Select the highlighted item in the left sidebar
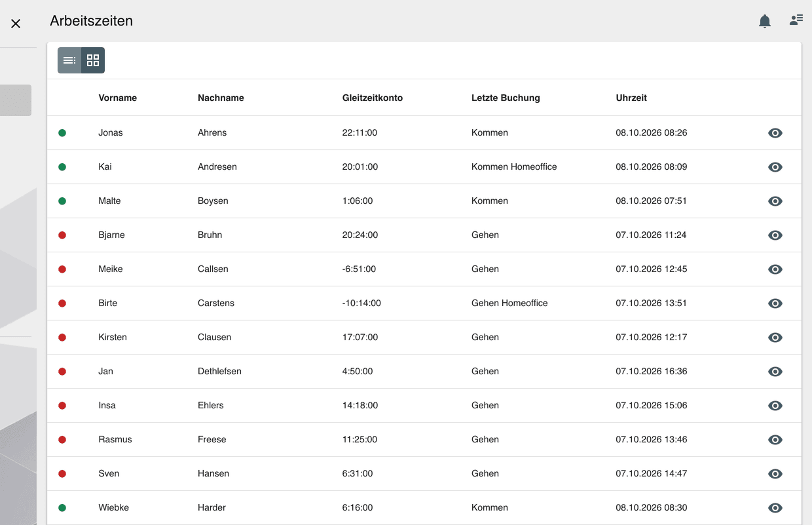This screenshot has width=812, height=525. pyautogui.click(x=16, y=100)
